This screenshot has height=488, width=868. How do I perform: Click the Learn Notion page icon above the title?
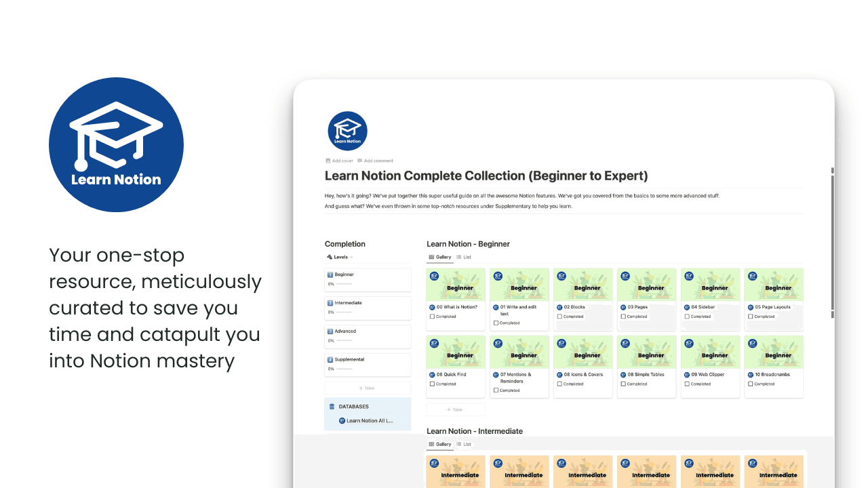pos(347,131)
